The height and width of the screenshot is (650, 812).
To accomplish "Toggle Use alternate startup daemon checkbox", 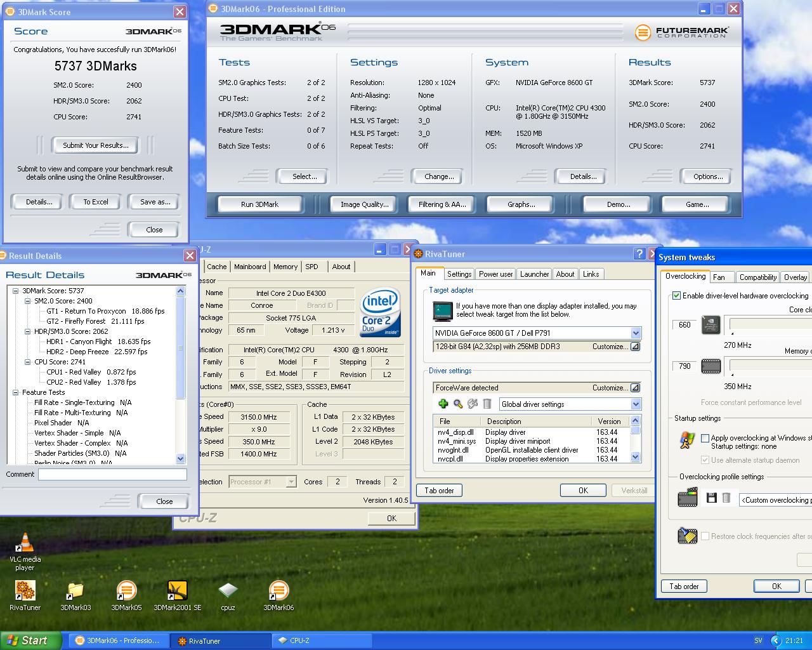I will click(705, 460).
